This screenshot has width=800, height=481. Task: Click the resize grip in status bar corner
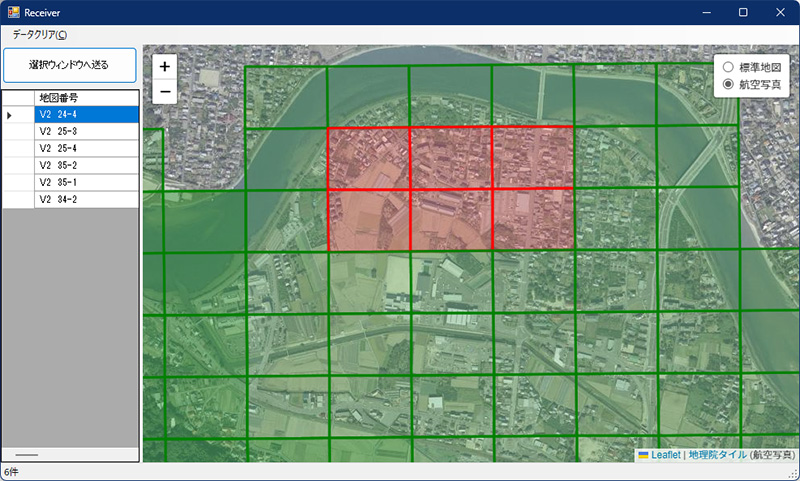pyautogui.click(x=793, y=474)
